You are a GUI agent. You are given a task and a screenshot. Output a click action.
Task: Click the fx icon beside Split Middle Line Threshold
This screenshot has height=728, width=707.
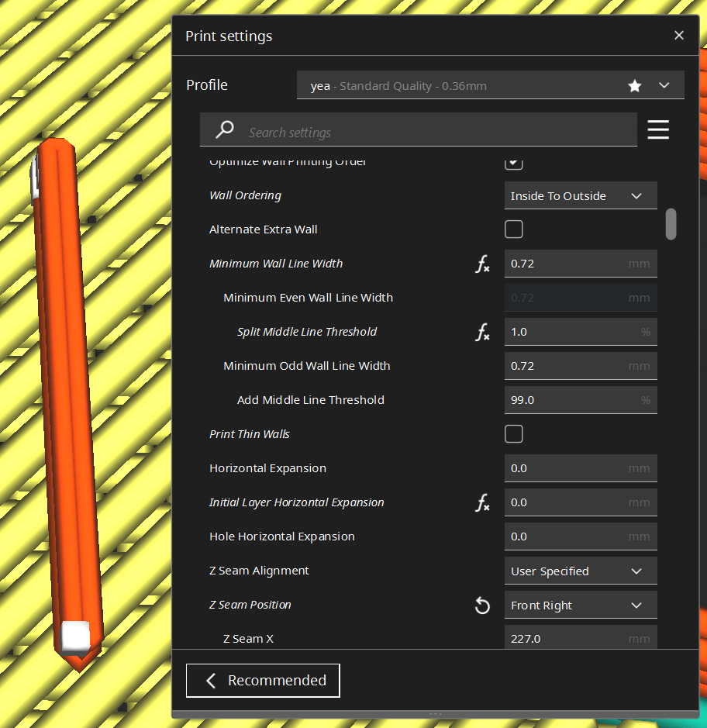pos(482,332)
